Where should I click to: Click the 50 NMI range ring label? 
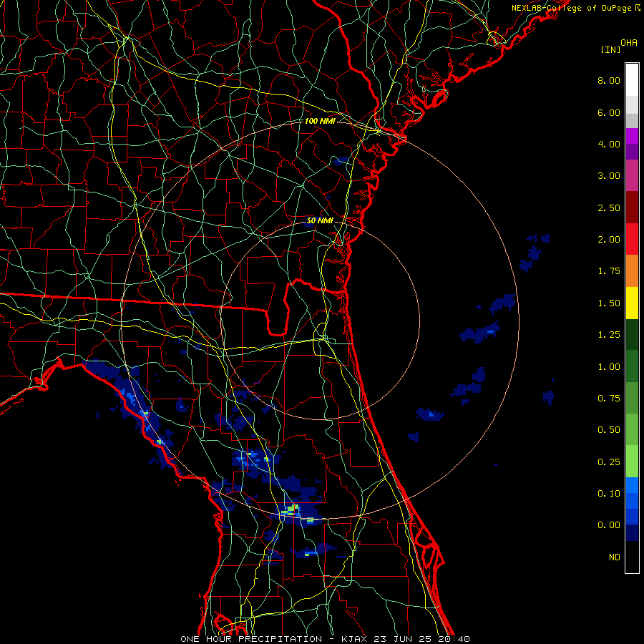[x=320, y=220]
